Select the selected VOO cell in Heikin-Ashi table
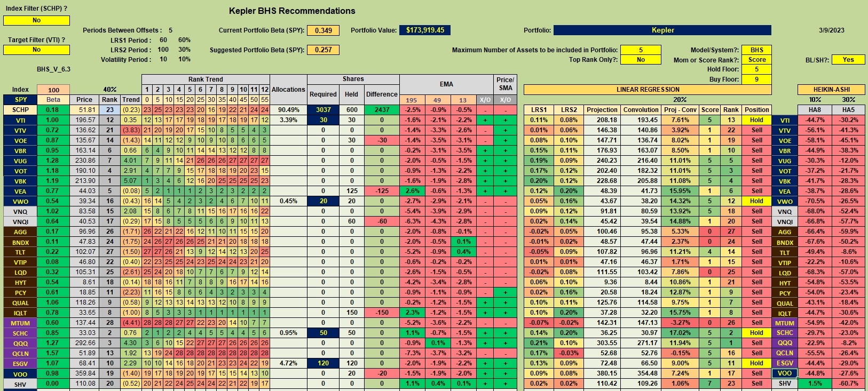868x391 pixels. pos(785,373)
